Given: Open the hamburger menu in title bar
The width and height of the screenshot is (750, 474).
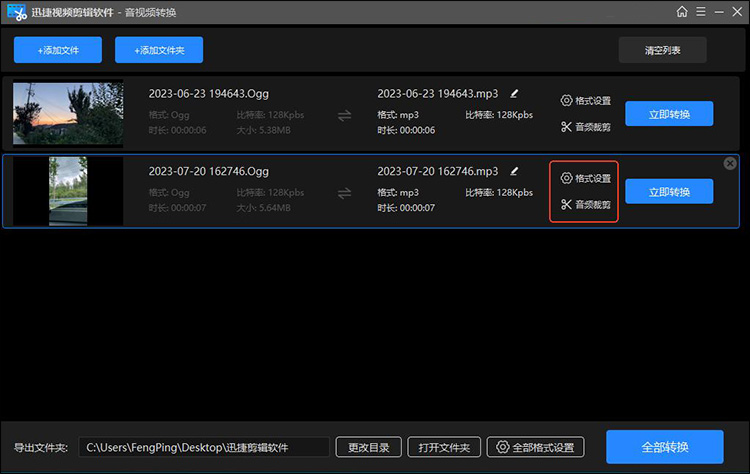Looking at the screenshot, I should 701,11.
